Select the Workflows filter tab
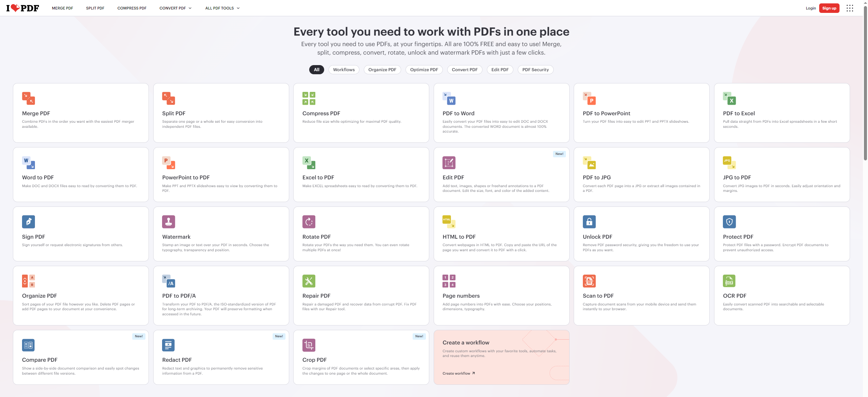868x397 pixels. (x=343, y=70)
